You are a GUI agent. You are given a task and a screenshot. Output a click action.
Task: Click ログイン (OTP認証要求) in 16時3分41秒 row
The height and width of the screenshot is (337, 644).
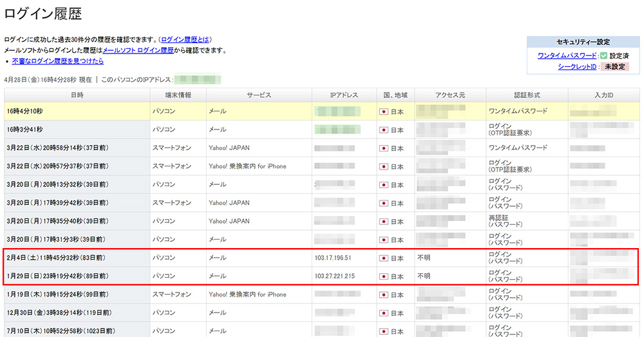[x=510, y=130]
